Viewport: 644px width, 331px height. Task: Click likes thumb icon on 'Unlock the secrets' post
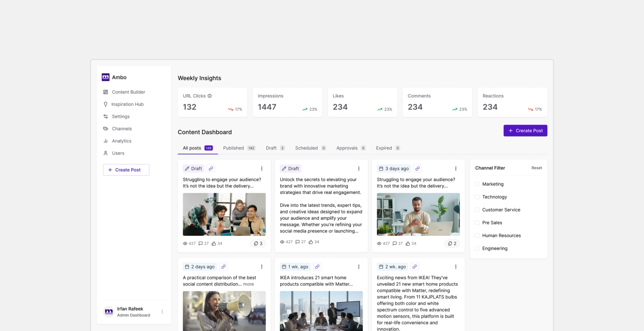point(311,242)
